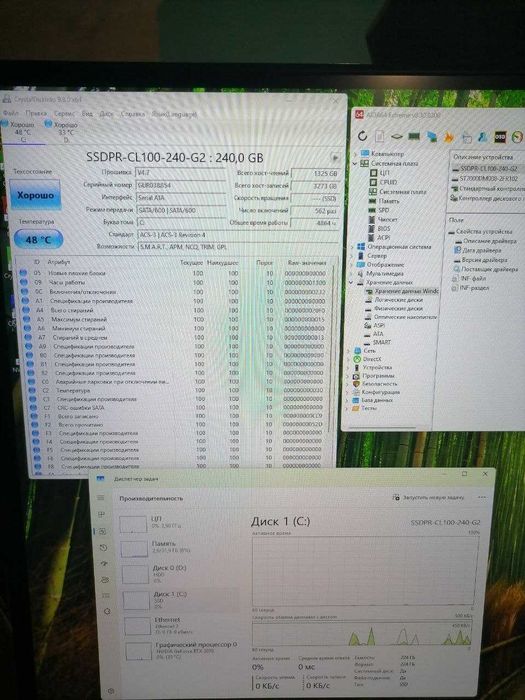Select Ethernet in Task Manager performance list
Image resolution: width=525 pixels, height=700 pixels.
coord(181,625)
